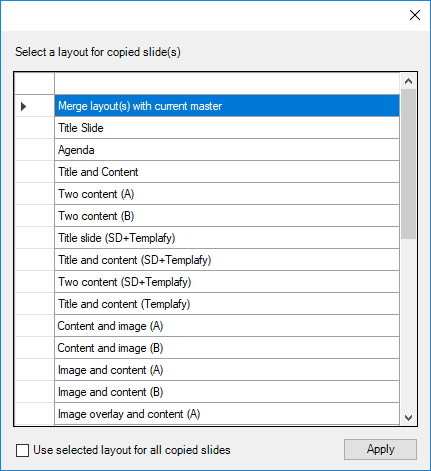Image resolution: width=431 pixels, height=471 pixels.
Task: Select Title and content (SD+Templafy) row
Action: coord(227,260)
